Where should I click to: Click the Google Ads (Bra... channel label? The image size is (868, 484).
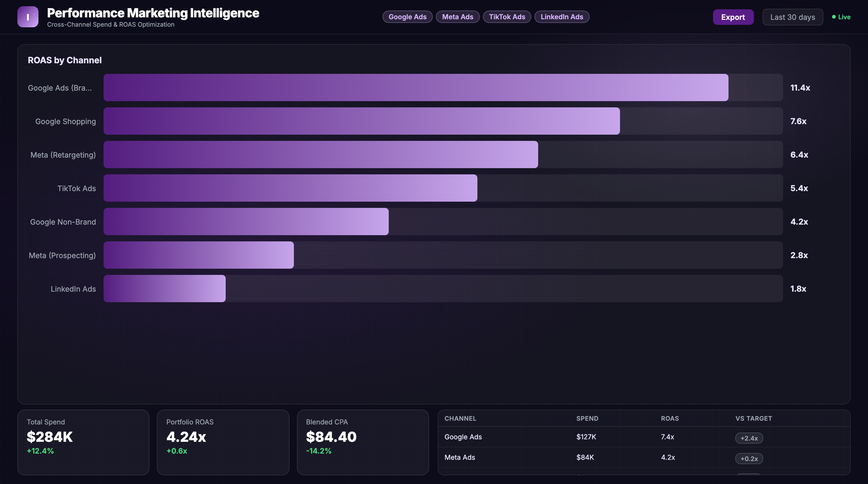click(x=60, y=88)
